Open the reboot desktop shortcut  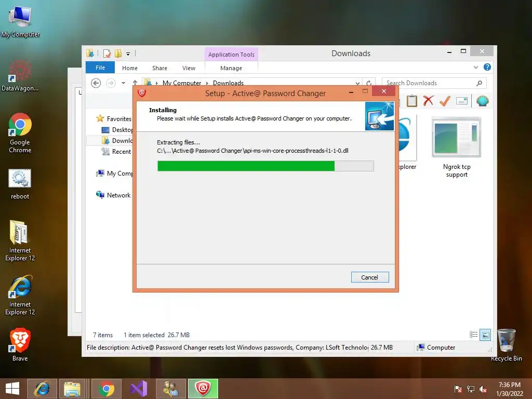(x=20, y=184)
